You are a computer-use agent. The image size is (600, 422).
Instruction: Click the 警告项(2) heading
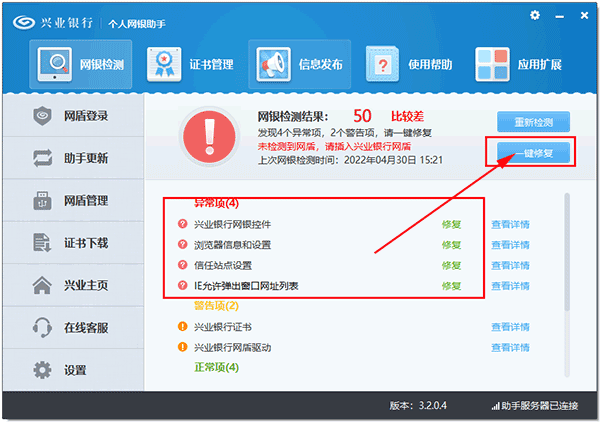(217, 306)
